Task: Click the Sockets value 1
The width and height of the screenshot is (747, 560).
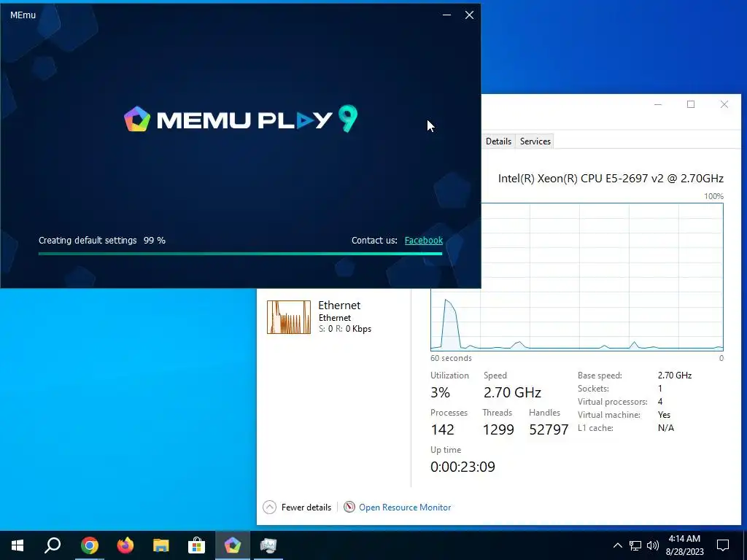Action: pos(660,389)
